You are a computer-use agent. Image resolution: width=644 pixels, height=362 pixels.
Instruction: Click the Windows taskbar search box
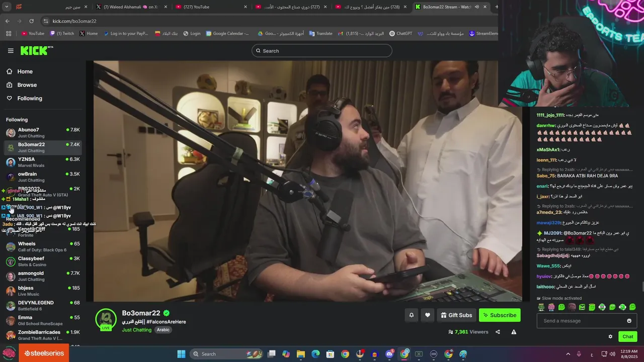pos(227,354)
